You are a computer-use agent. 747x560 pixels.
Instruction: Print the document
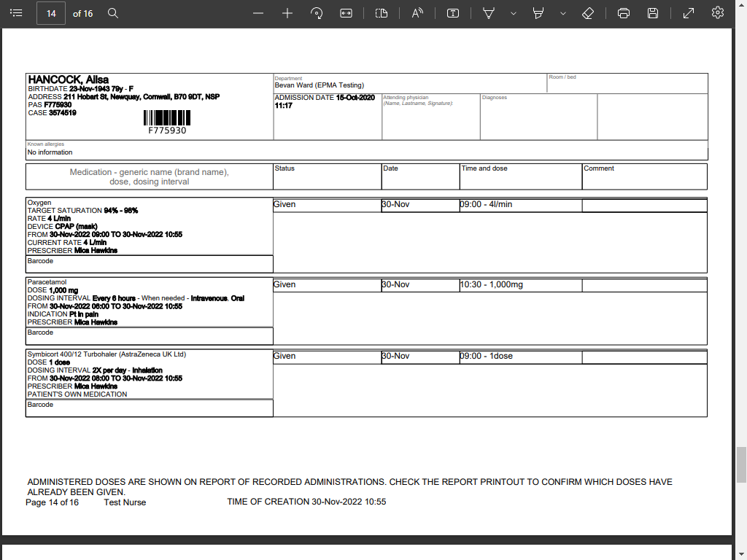pos(624,13)
